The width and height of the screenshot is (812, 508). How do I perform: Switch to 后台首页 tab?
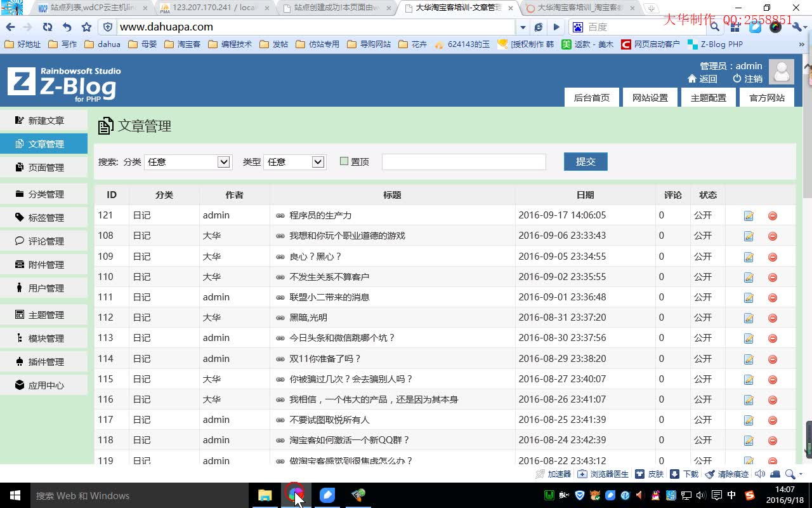coord(592,98)
